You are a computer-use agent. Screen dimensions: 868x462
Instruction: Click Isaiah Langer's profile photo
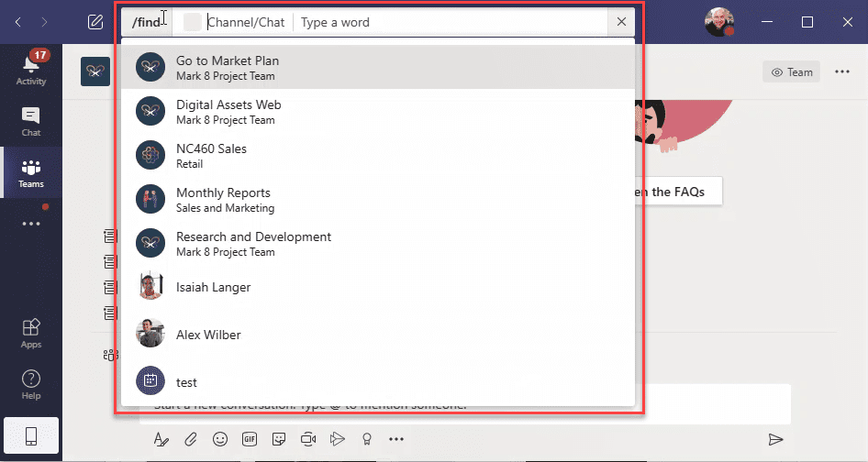(150, 287)
